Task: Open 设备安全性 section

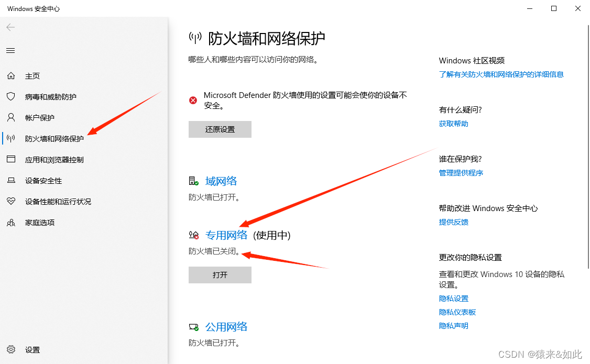Action: pyautogui.click(x=43, y=181)
